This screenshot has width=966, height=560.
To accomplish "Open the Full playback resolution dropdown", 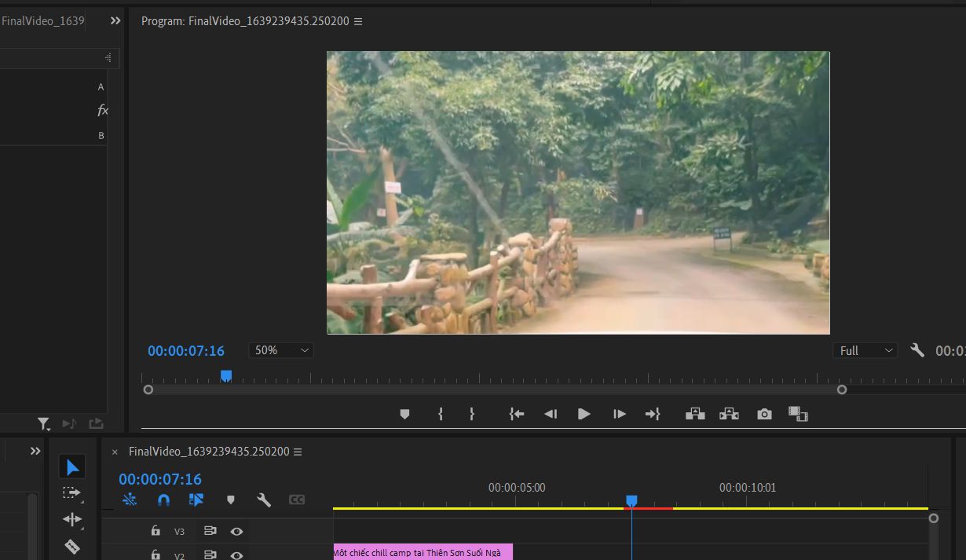I will pyautogui.click(x=865, y=350).
